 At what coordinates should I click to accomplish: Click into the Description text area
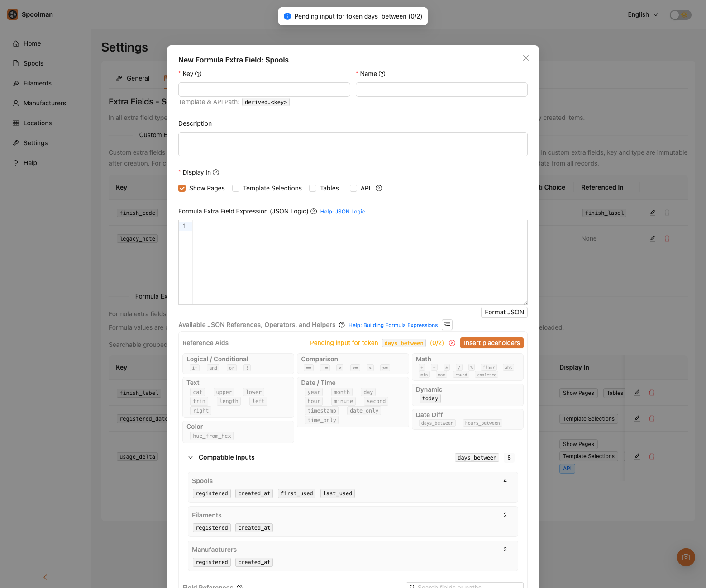click(353, 144)
